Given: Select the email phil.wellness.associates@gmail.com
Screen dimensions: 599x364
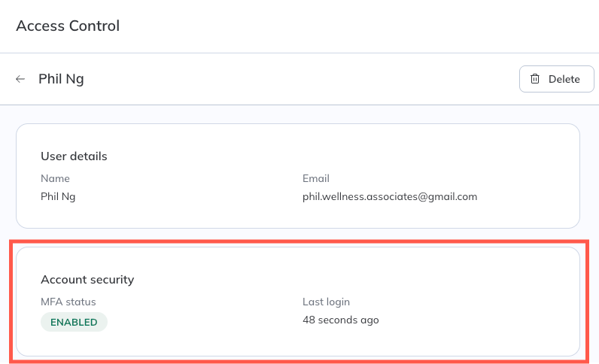Looking at the screenshot, I should coord(390,196).
